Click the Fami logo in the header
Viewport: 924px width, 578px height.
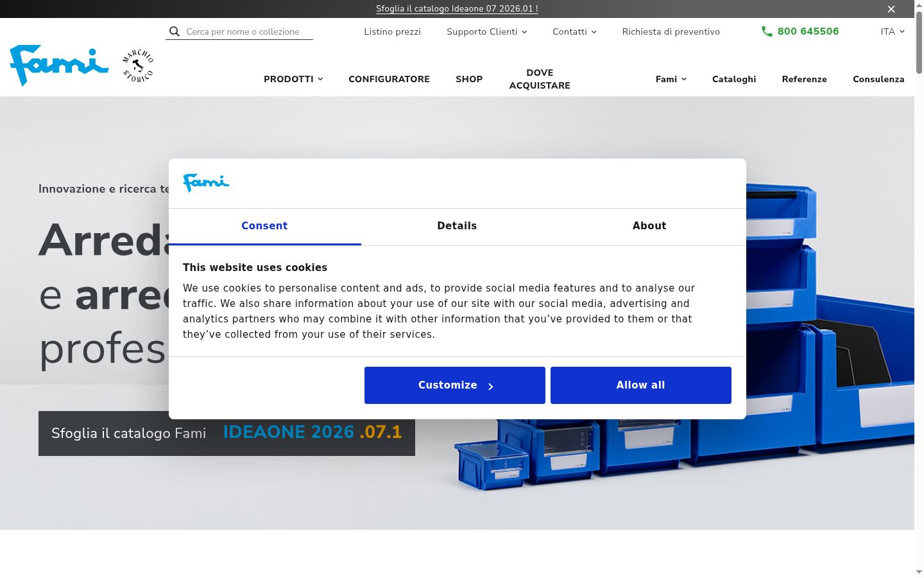(x=59, y=66)
